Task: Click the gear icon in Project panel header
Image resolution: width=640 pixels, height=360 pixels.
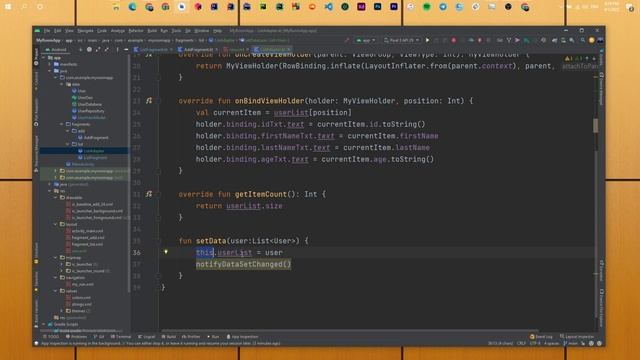Action: coord(117,50)
